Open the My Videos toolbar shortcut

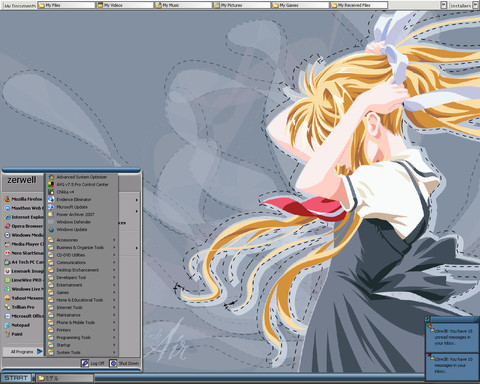pyautogui.click(x=125, y=5)
